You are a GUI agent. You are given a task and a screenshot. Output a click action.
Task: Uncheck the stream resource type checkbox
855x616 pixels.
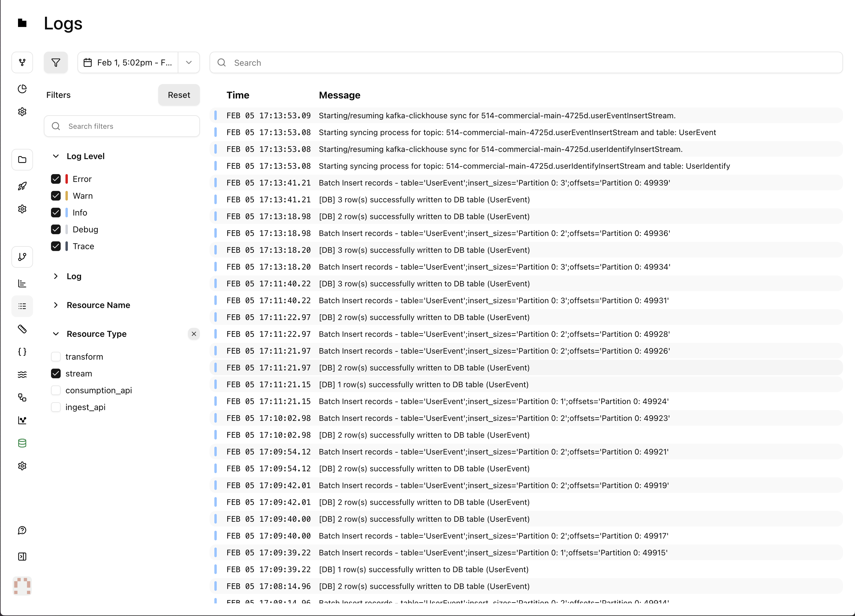click(x=56, y=374)
